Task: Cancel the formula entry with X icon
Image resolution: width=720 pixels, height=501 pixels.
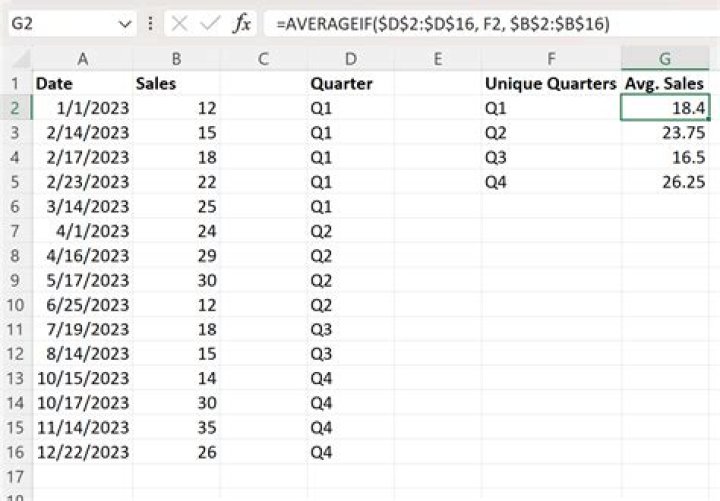Action: [179, 23]
